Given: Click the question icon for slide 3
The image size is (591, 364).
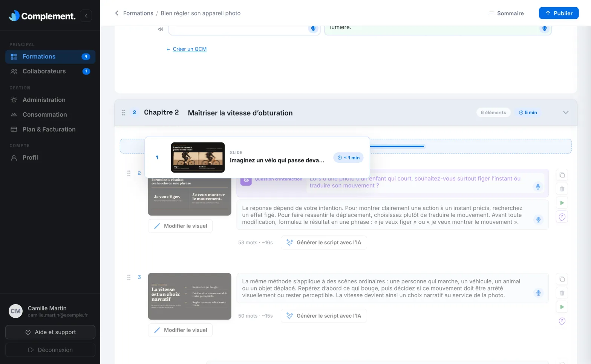Looking at the screenshot, I should point(562,321).
